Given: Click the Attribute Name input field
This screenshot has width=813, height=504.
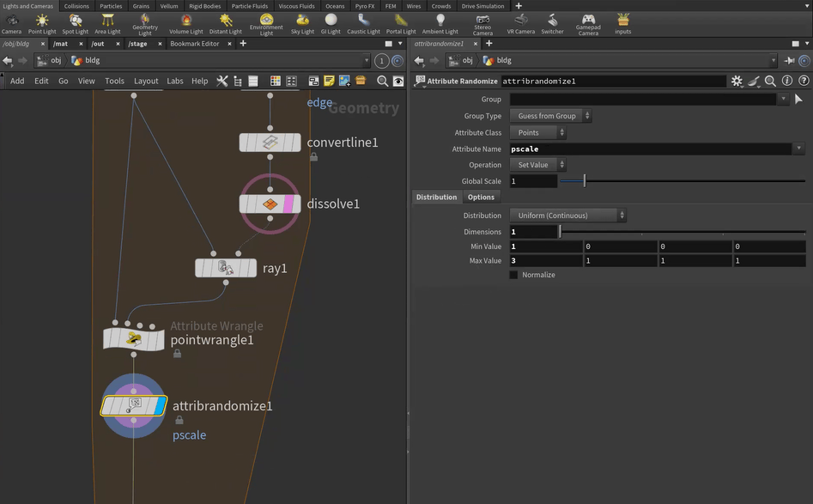Looking at the screenshot, I should tap(649, 149).
